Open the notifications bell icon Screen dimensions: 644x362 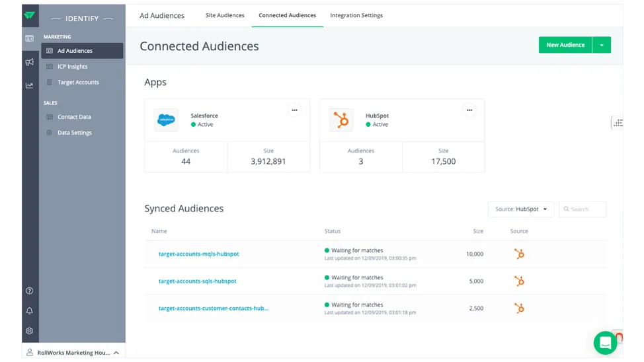[x=30, y=310]
